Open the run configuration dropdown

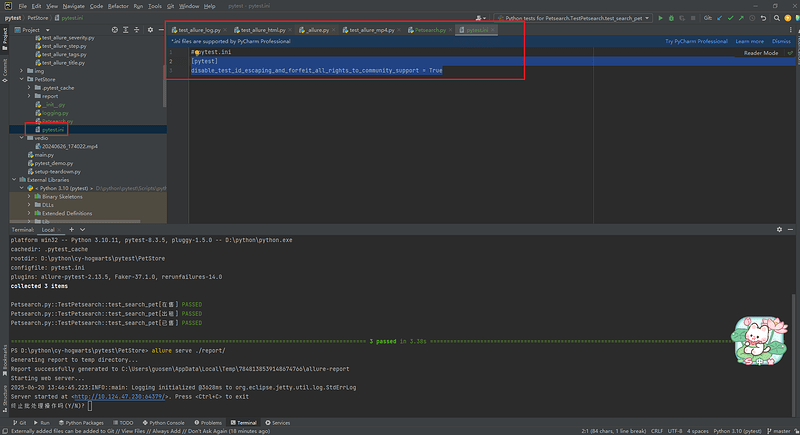pos(573,18)
